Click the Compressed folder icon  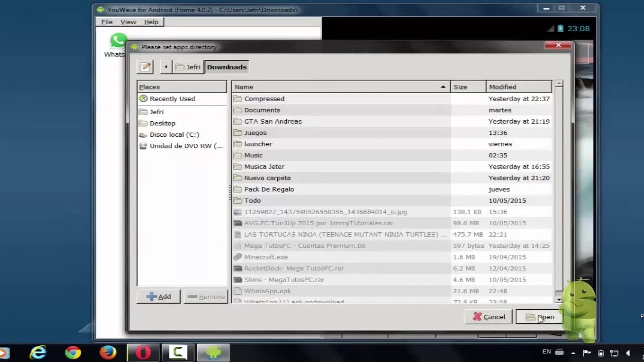[238, 99]
